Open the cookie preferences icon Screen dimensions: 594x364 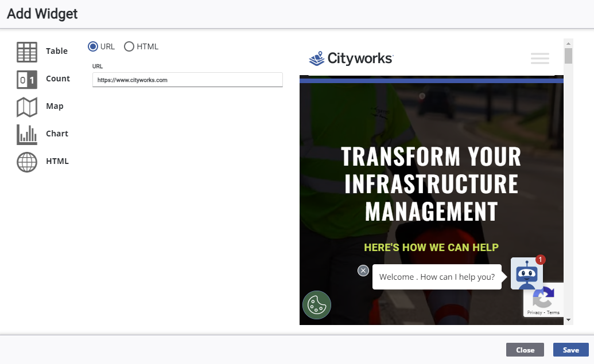(317, 305)
